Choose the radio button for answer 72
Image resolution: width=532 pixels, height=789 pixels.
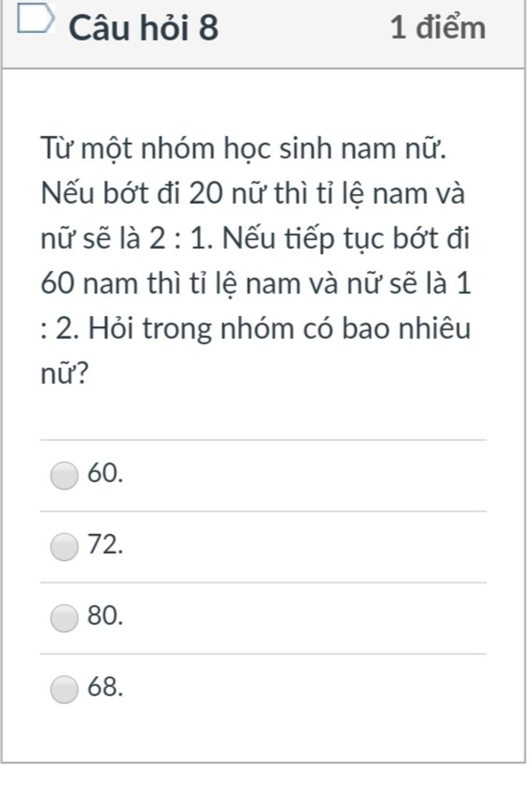coord(64,547)
